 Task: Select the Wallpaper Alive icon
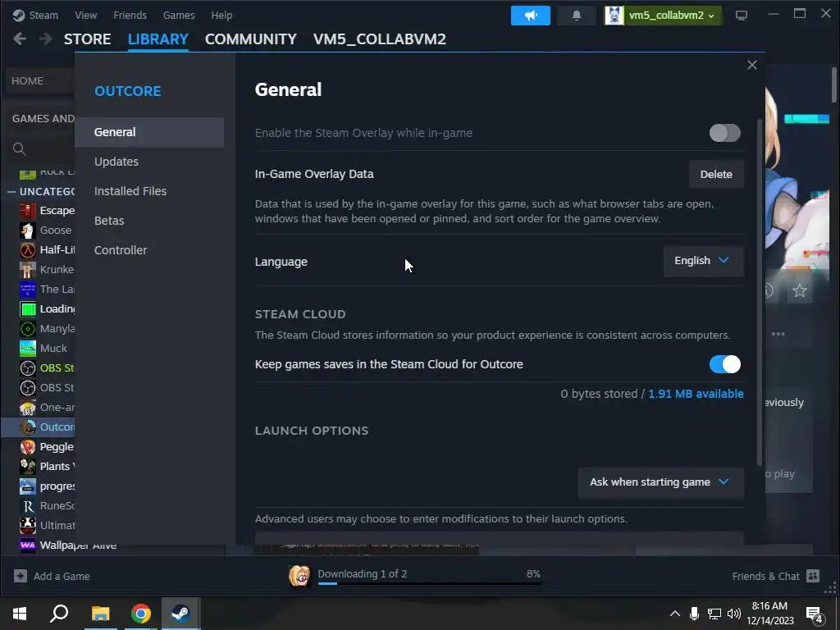[x=28, y=546]
